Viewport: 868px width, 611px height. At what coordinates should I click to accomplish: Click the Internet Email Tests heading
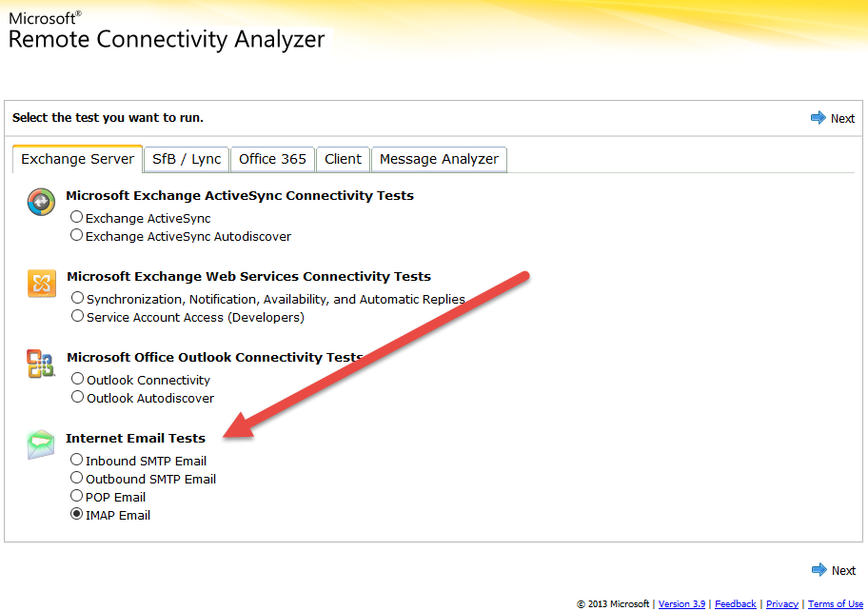click(135, 438)
